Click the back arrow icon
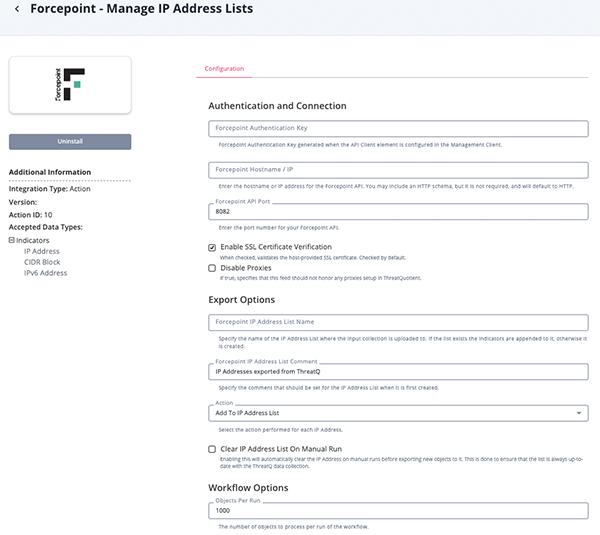The image size is (600, 535). coord(16,9)
